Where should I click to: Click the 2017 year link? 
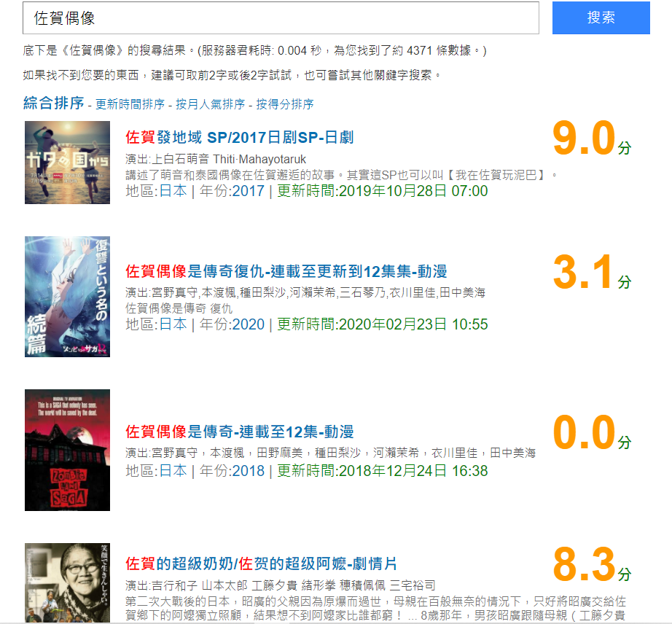[x=249, y=191]
